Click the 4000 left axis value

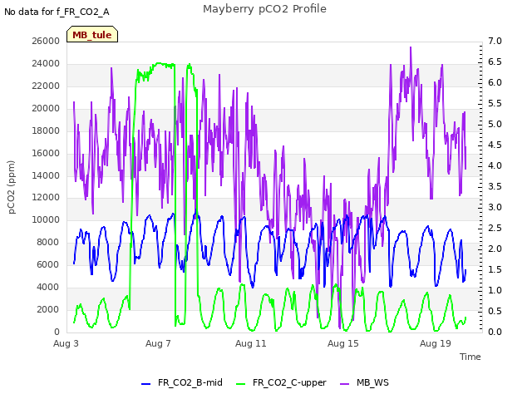tap(48, 287)
